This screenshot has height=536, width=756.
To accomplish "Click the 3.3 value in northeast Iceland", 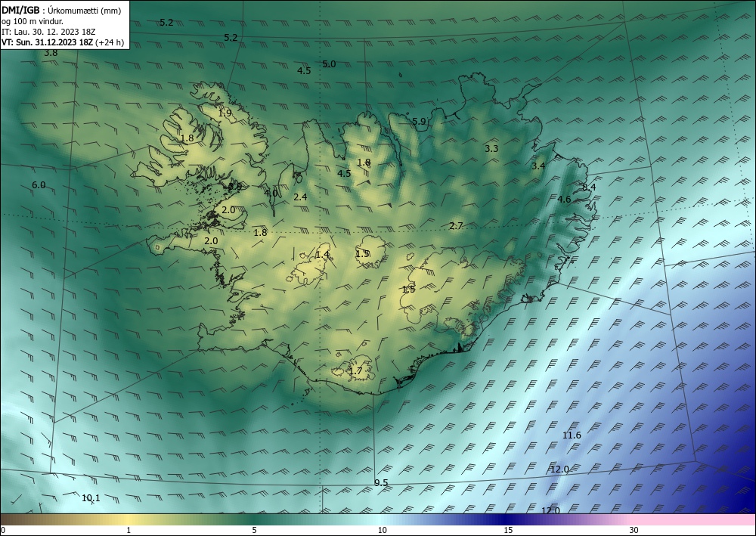I will click(x=491, y=148).
